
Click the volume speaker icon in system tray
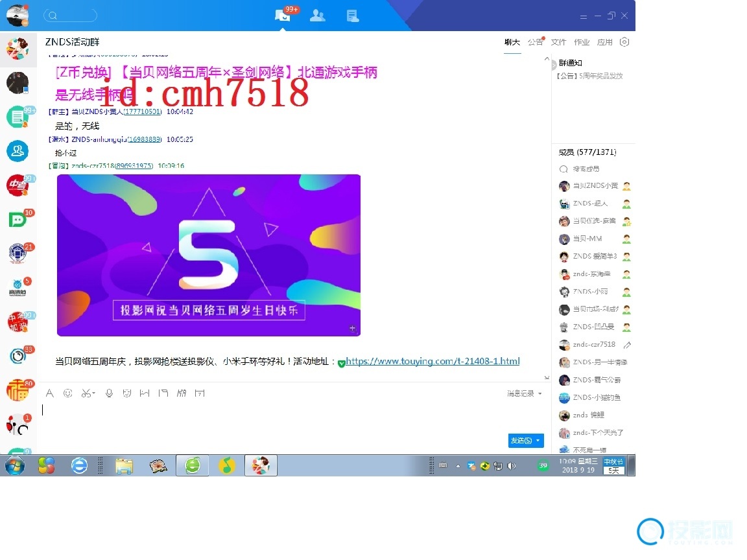(x=512, y=466)
